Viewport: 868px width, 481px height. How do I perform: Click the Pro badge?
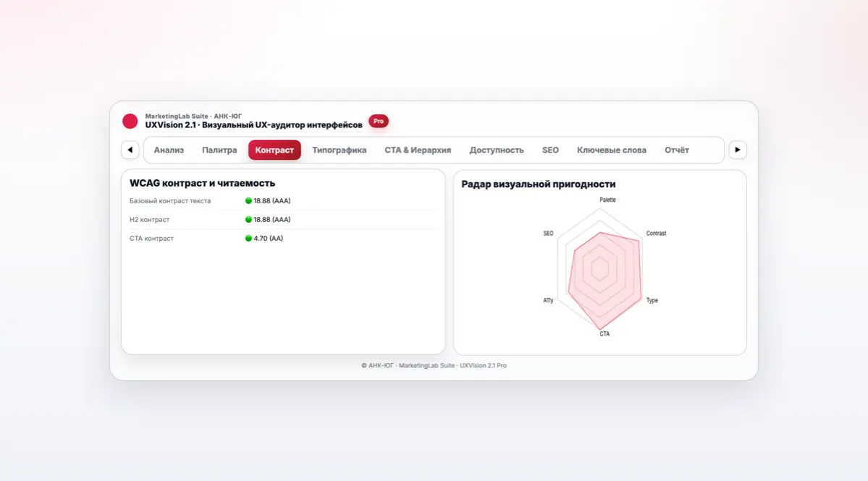click(x=379, y=121)
